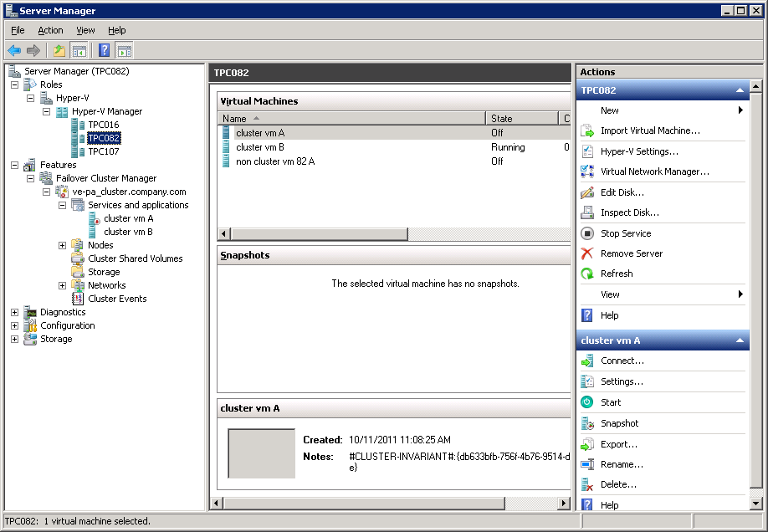
Task: Click the Hyper-V Settings icon
Action: point(587,151)
